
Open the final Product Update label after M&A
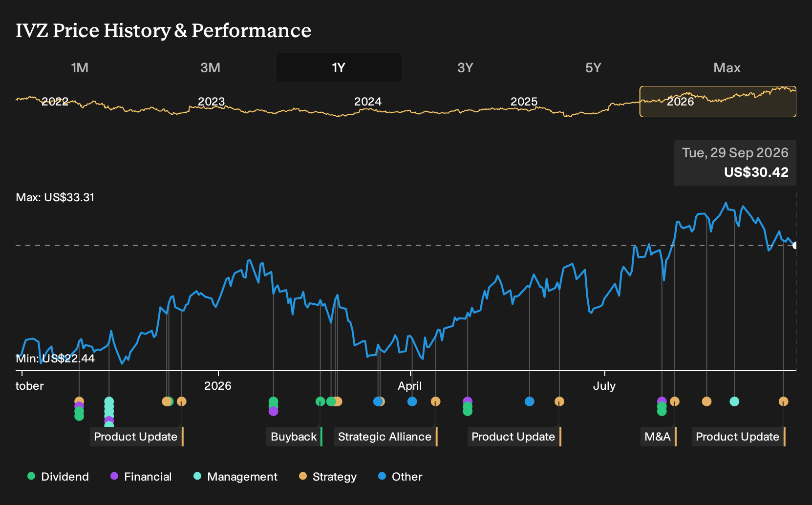[739, 437]
